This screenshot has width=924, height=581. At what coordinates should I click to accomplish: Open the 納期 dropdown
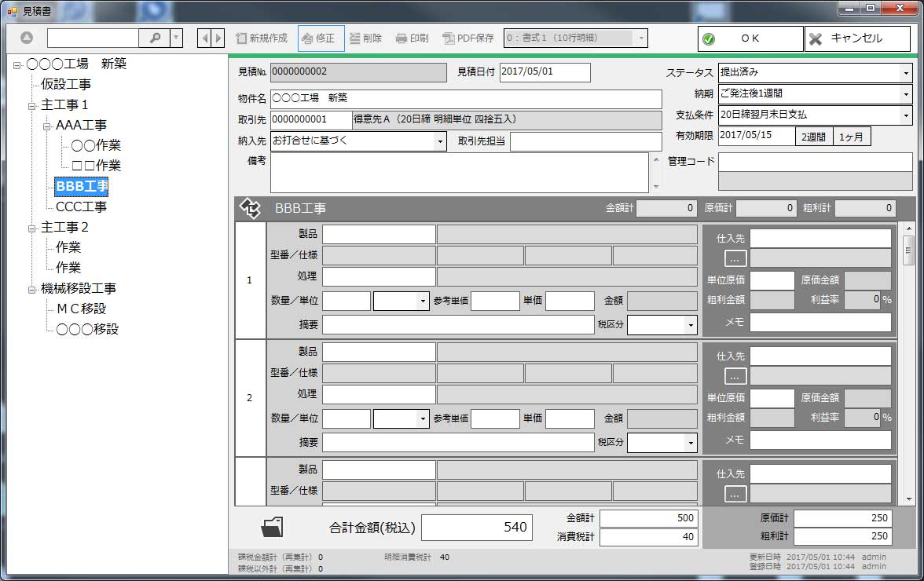coord(906,94)
